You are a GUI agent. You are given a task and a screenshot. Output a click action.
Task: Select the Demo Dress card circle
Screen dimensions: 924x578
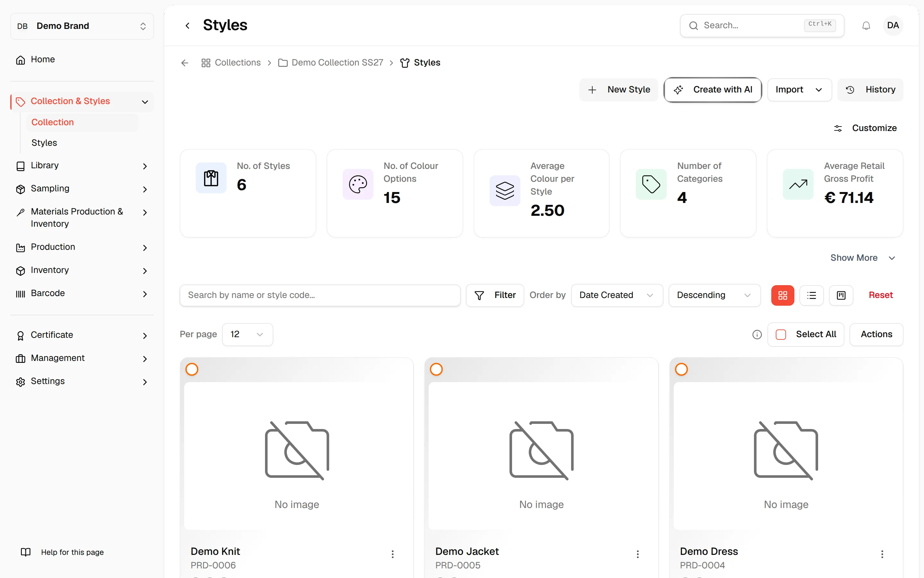pos(681,369)
